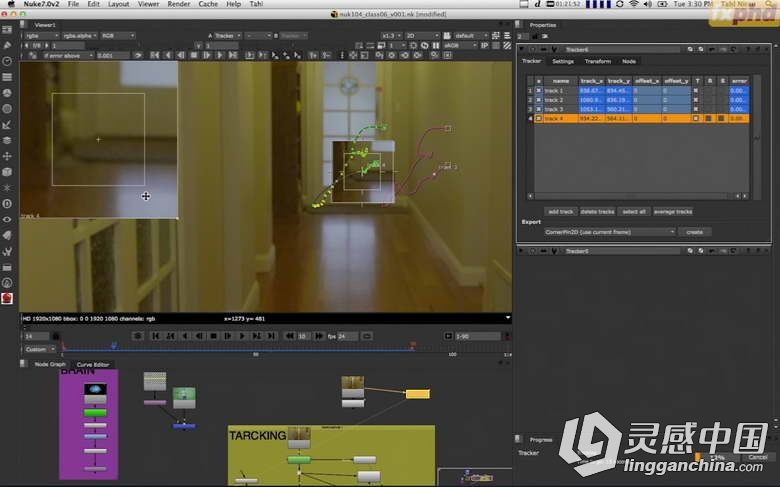Click the select all button
The height and width of the screenshot is (487, 780).
[634, 212]
